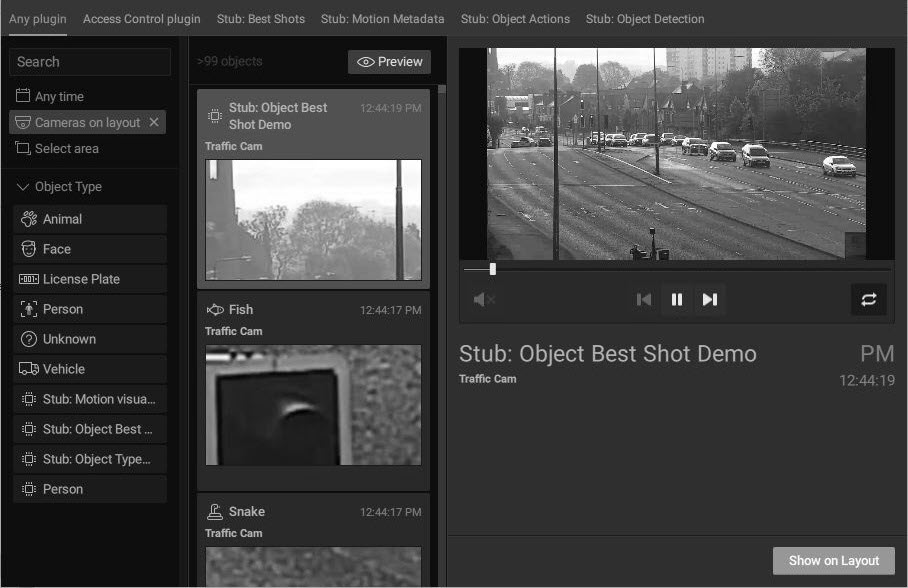Filter results by License Plate
The height and width of the screenshot is (588, 908).
77,278
